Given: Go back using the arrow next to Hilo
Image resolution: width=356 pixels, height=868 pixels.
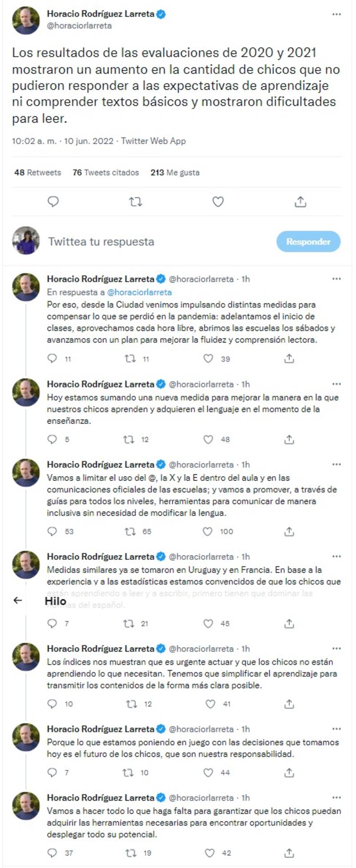Looking at the screenshot, I should [18, 600].
